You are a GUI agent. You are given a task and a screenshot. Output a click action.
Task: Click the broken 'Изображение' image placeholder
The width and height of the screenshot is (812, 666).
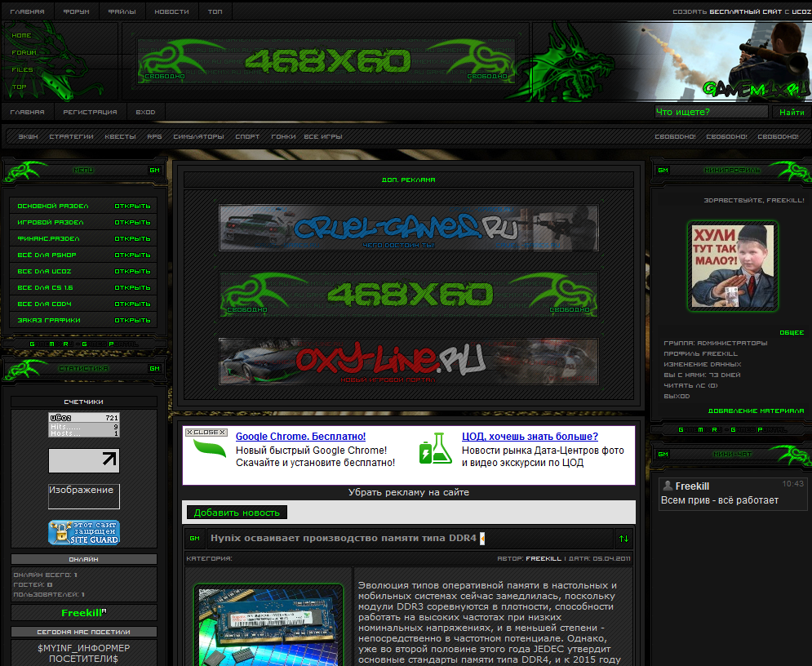[84, 496]
